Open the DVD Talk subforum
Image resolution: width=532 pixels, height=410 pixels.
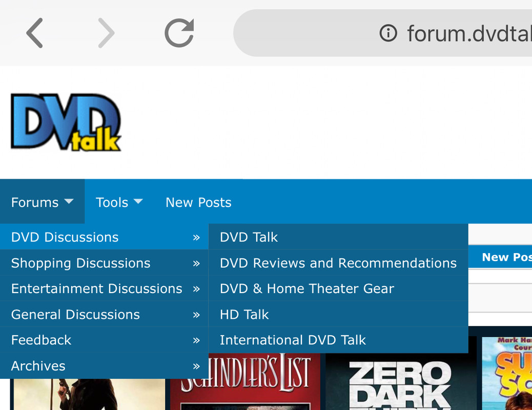(338, 237)
